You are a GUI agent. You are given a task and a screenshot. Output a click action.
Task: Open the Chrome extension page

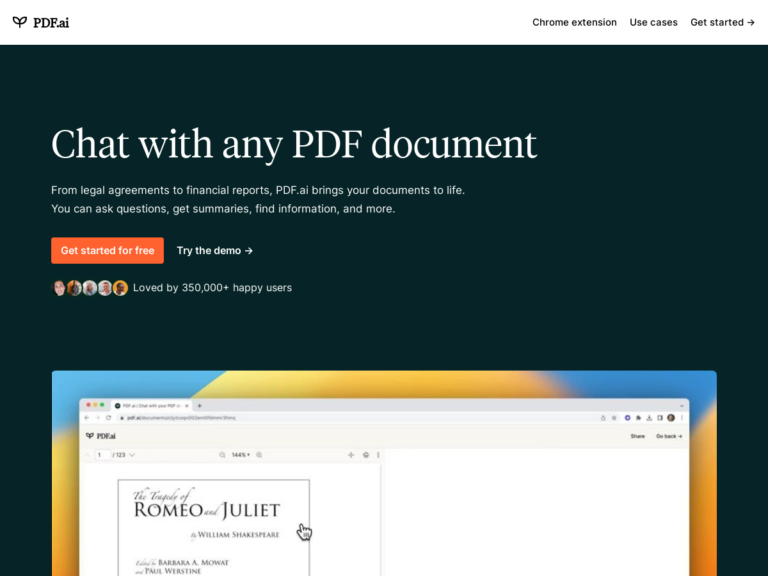tap(574, 23)
